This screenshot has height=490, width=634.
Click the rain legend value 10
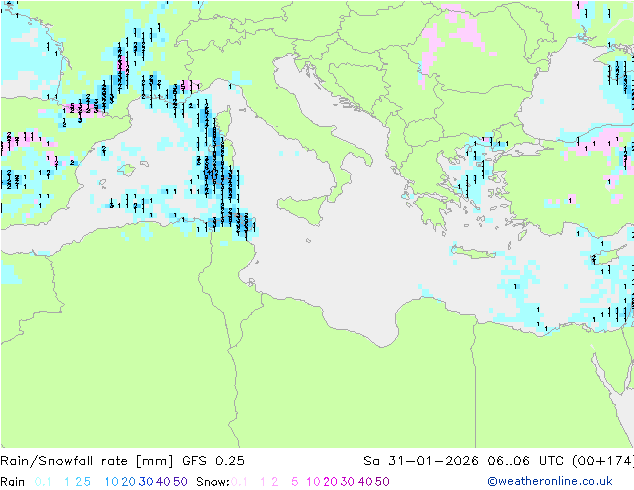pyautogui.click(x=112, y=482)
